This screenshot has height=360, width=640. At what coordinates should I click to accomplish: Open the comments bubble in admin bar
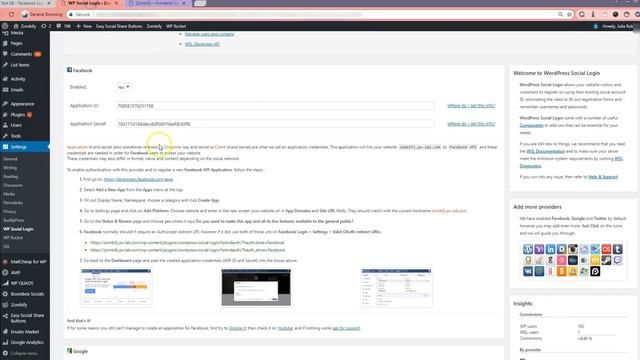pos(64,26)
